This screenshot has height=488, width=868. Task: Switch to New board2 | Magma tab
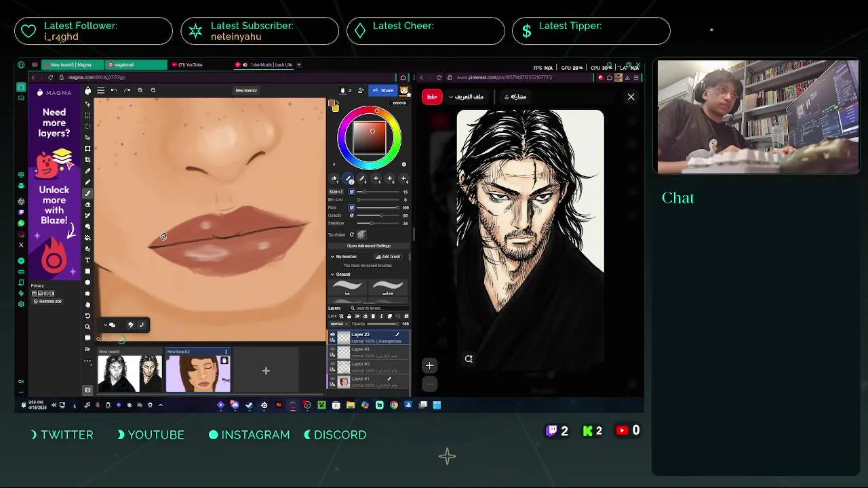pos(71,64)
